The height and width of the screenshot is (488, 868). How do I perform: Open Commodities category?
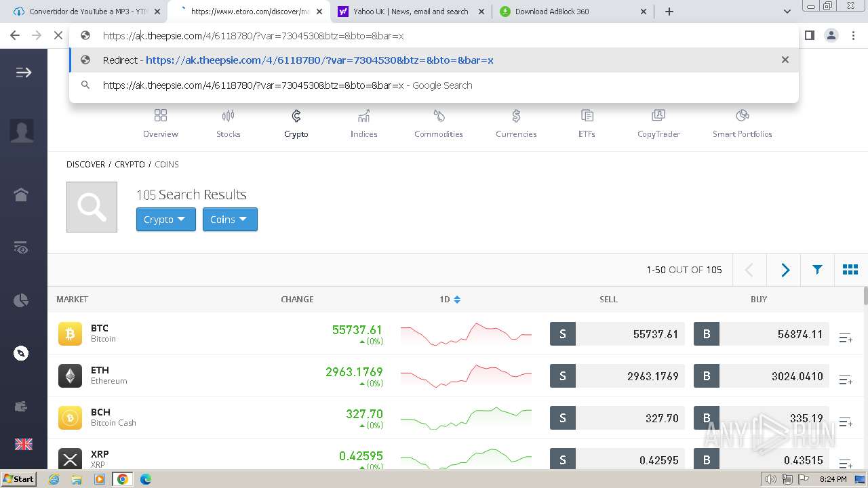point(439,123)
